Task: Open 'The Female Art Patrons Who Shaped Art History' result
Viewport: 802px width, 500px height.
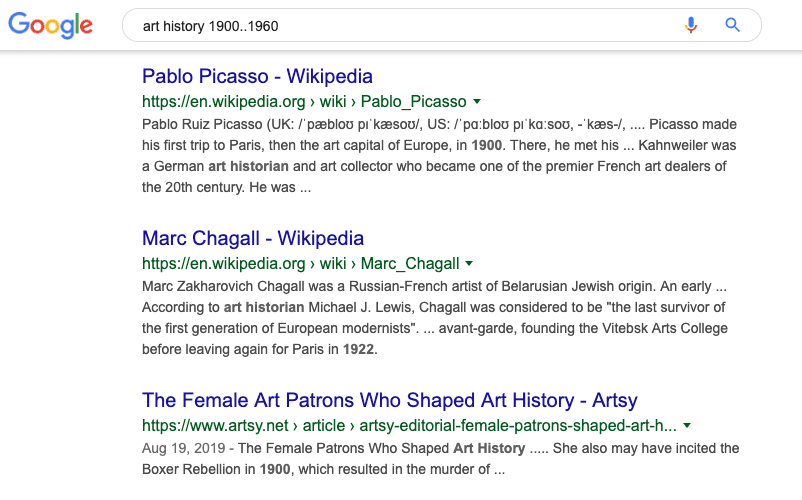Action: 390,400
